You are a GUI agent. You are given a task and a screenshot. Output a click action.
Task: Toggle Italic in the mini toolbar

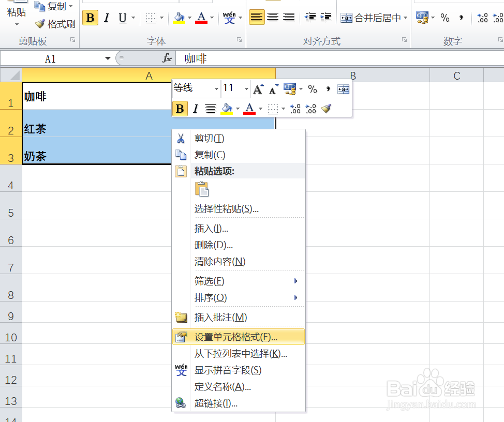click(x=195, y=109)
